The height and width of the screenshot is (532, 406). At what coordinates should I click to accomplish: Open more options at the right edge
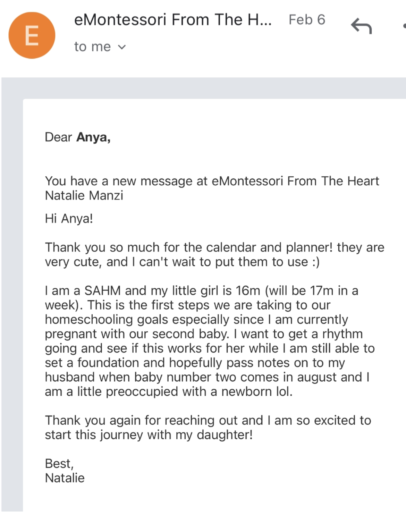[x=404, y=26]
